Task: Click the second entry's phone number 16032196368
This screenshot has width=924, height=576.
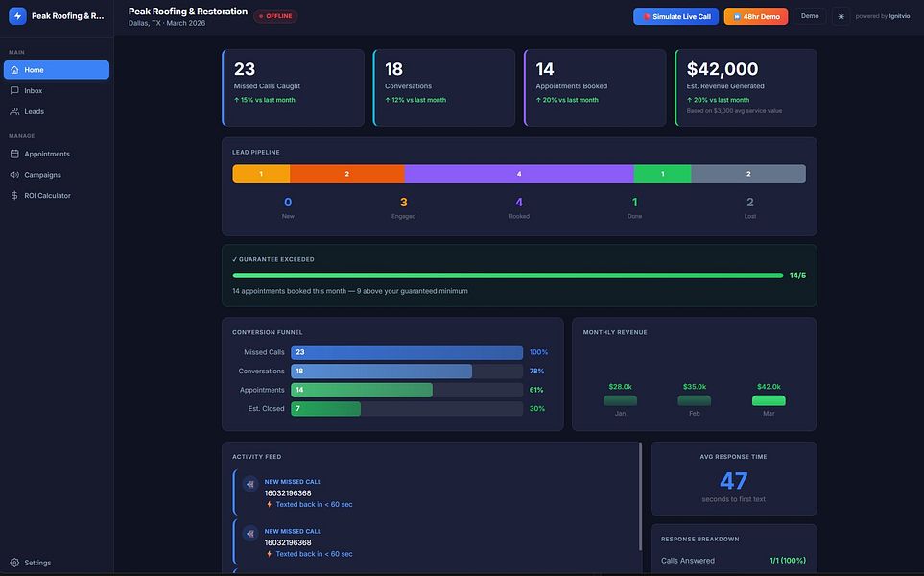Action: [x=288, y=543]
